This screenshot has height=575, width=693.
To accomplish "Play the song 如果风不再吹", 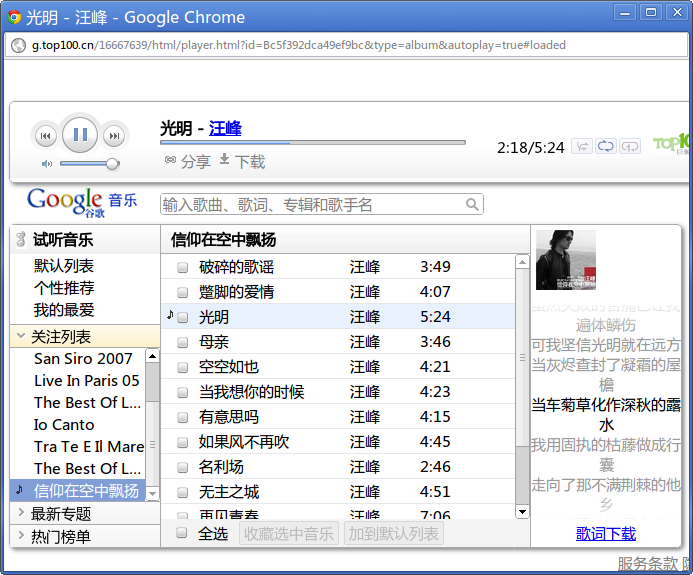I will tap(244, 442).
